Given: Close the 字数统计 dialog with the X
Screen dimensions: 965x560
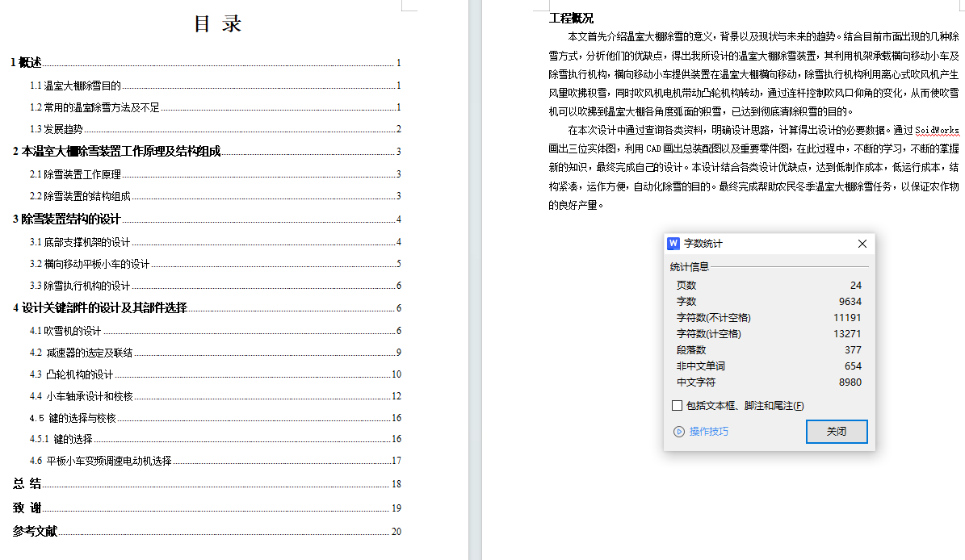Looking at the screenshot, I should [862, 244].
